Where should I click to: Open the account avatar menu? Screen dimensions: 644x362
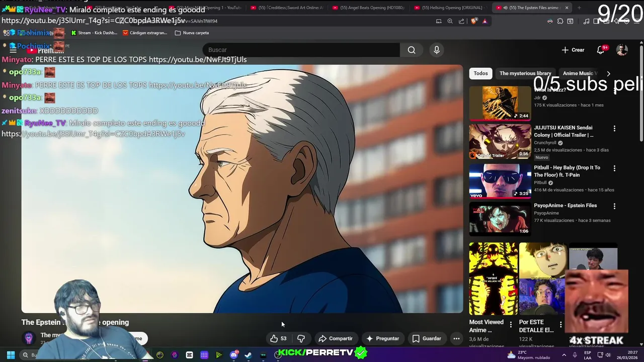point(622,50)
